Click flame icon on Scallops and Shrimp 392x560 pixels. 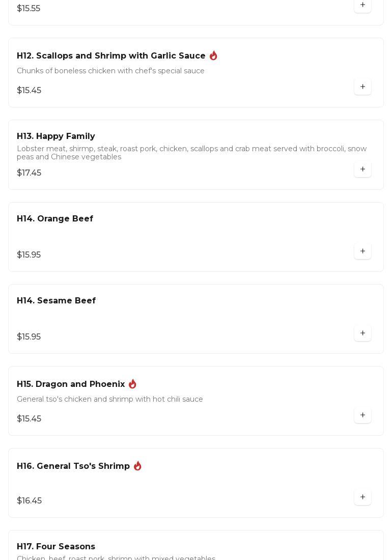point(213,55)
